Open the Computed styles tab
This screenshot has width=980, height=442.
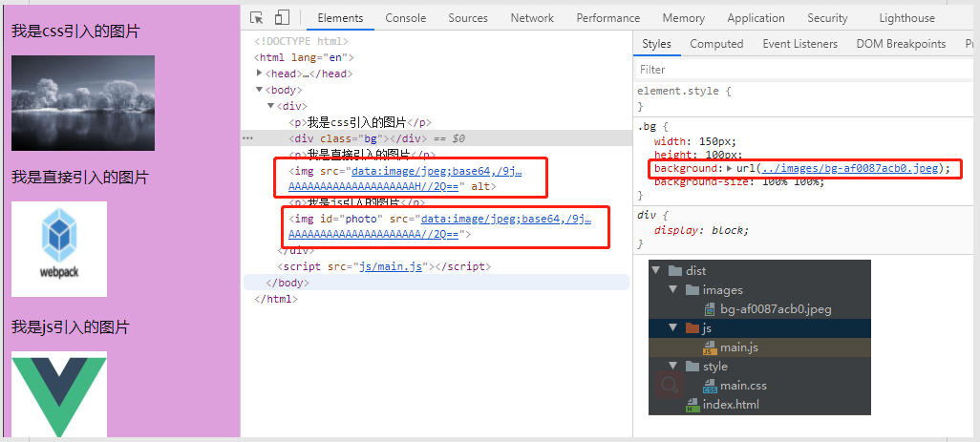[716, 44]
